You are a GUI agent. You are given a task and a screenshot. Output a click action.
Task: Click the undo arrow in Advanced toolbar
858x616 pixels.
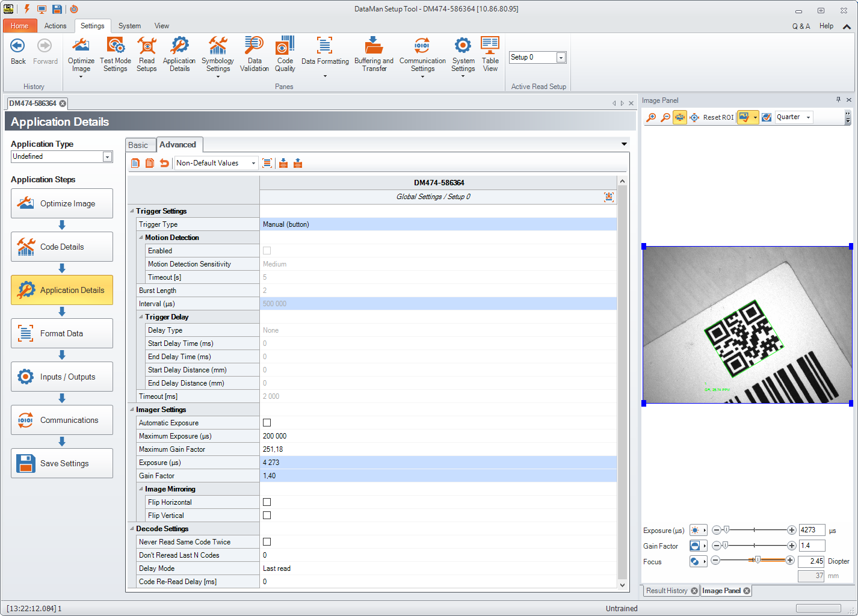coord(164,163)
